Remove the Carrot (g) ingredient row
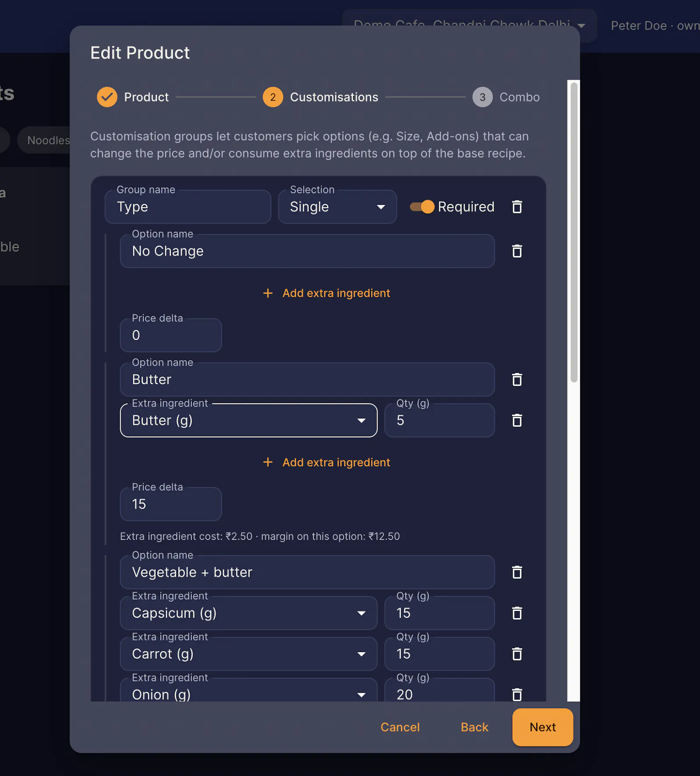 point(517,654)
